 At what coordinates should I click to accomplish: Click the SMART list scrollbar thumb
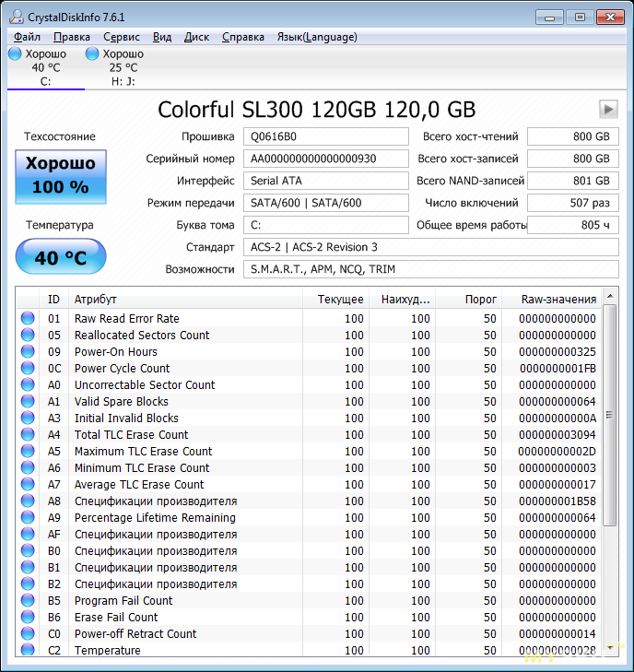tap(610, 416)
